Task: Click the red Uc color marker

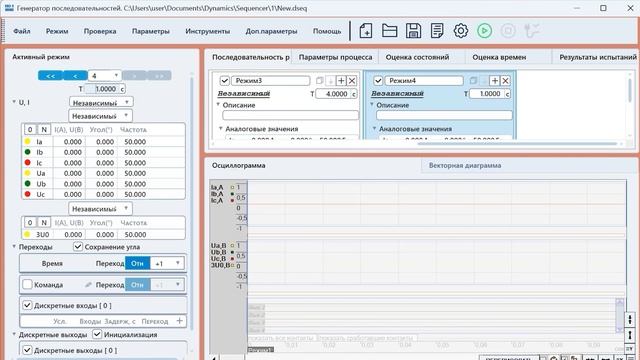Action: point(27,194)
